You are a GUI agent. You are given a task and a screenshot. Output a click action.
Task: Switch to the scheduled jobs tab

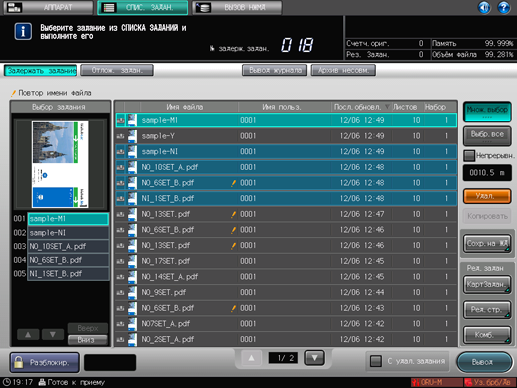point(117,71)
